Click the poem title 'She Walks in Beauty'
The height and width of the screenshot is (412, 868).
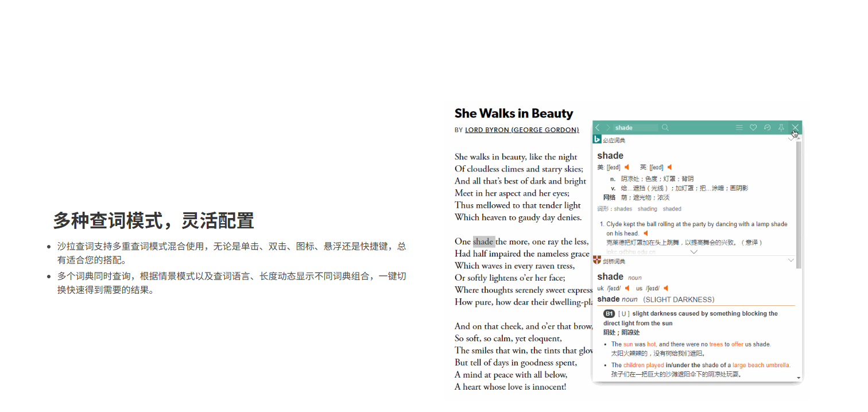click(514, 113)
